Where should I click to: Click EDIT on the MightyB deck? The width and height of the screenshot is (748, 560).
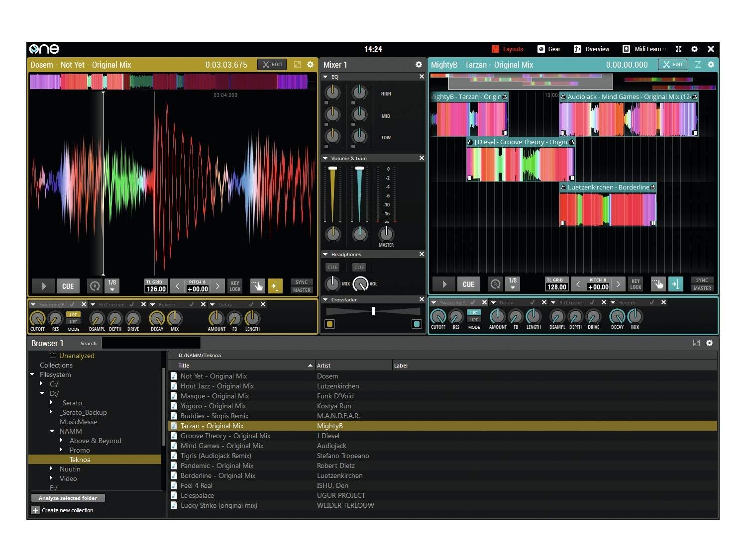tap(672, 64)
